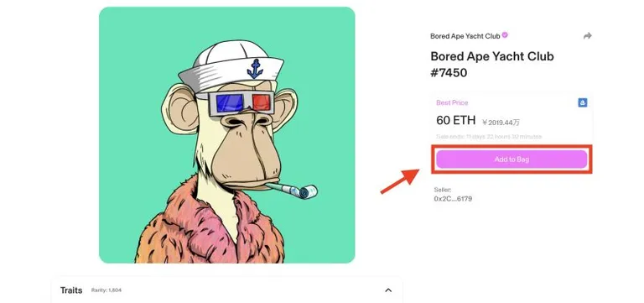
Task: Click the share arrow icon
Action: point(587,36)
